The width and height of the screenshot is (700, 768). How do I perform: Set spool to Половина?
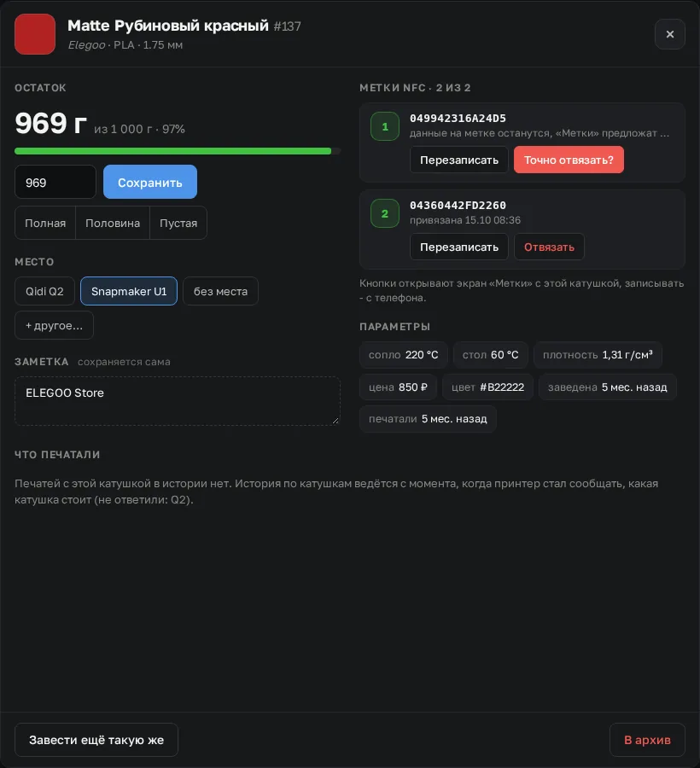tap(113, 224)
